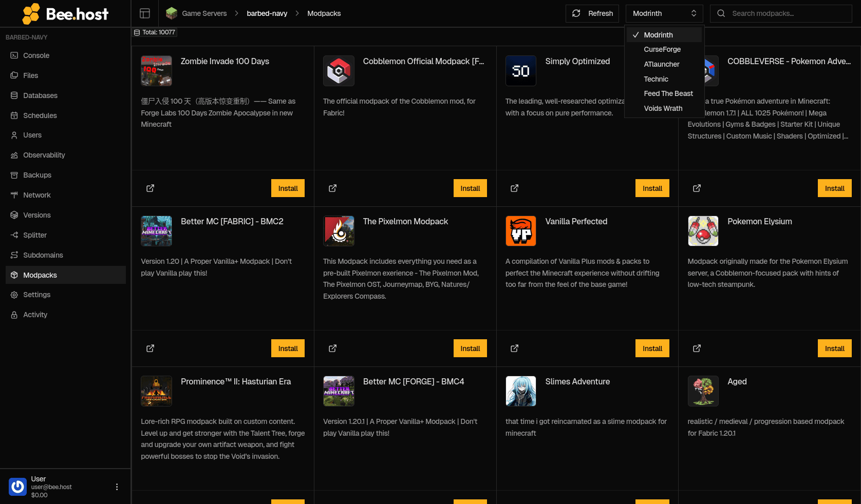Click Better MC FABRIC BMC2 thumbnail

pyautogui.click(x=157, y=231)
